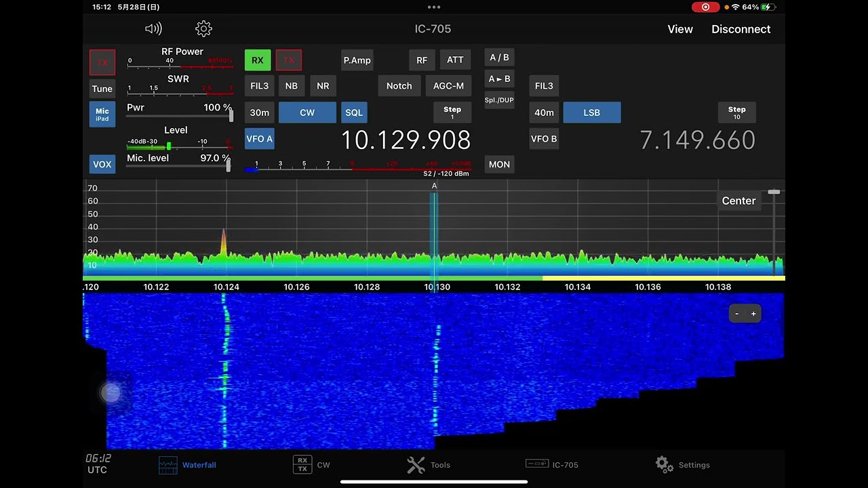Tap the 06:12 UTC clock
The image size is (868, 488).
click(x=98, y=464)
